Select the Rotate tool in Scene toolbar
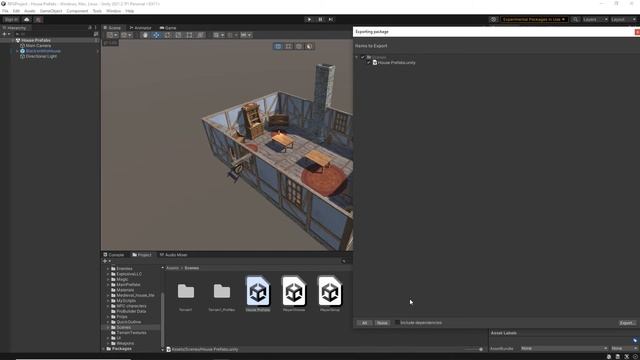Screen dimensions: 640x360 pos(167,35)
